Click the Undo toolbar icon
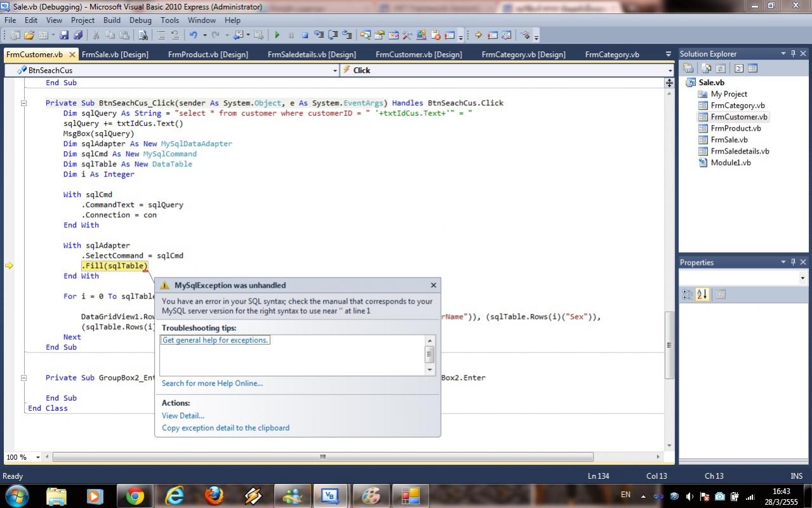This screenshot has width=812, height=508. click(x=193, y=35)
